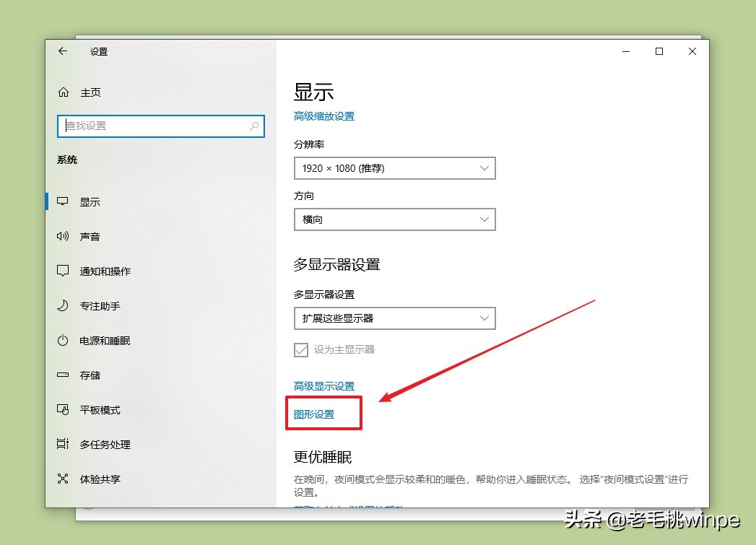The image size is (756, 545).
Task: Click the 高级显示设置 link
Action: coord(324,385)
